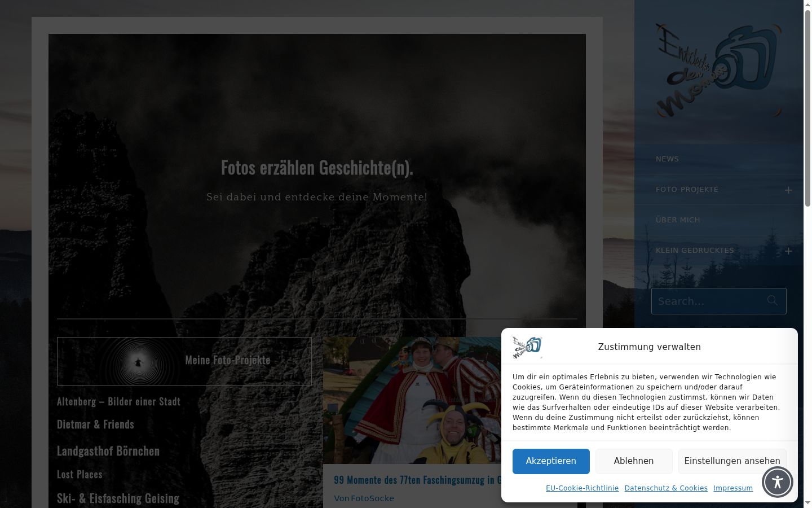The image size is (812, 508).
Task: Click the tunnel spiral image beside Meine Foto-Projekte
Action: click(x=138, y=361)
